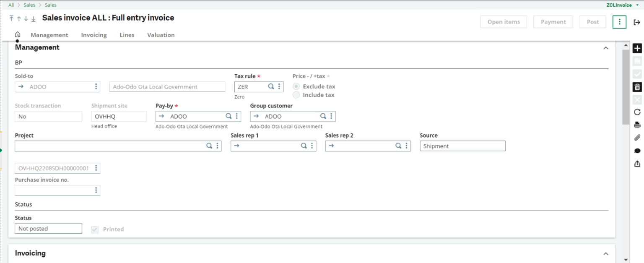Switch to the Invoicing tab
644x263 pixels.
coord(94,35)
